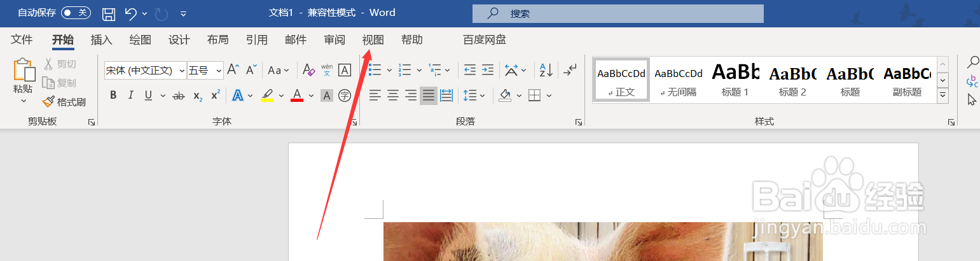Apply yellow text highlight color
The image size is (980, 261).
click(267, 95)
